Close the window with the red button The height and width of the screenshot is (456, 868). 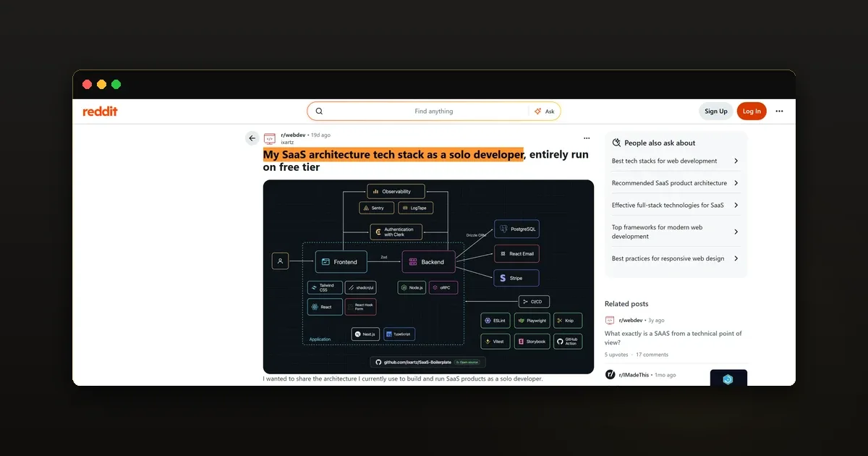tap(87, 85)
